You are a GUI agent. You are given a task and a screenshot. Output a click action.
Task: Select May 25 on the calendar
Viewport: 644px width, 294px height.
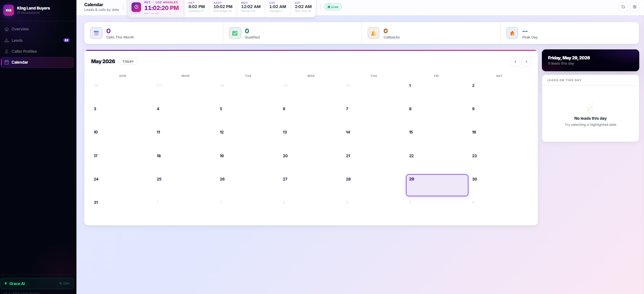185,185
